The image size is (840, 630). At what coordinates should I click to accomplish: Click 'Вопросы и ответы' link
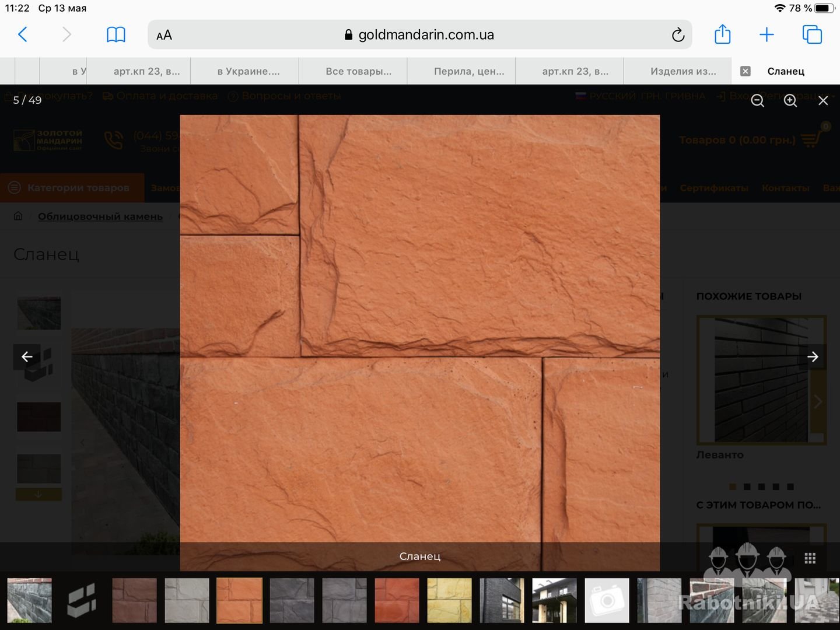click(284, 96)
